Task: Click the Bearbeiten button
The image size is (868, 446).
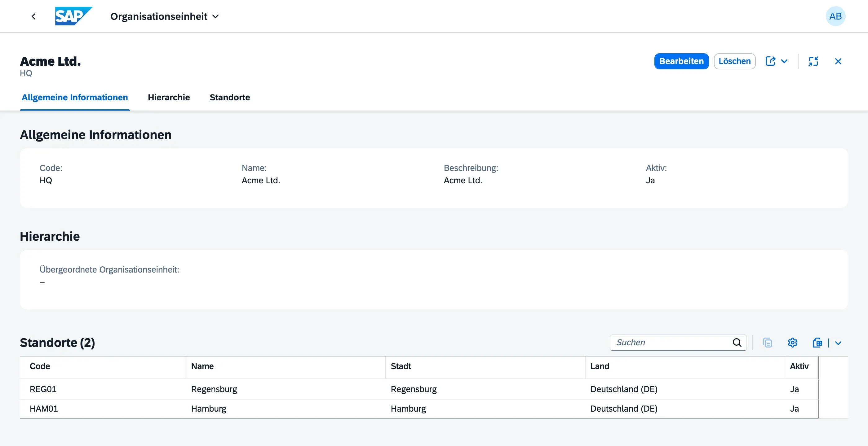Action: coord(681,61)
